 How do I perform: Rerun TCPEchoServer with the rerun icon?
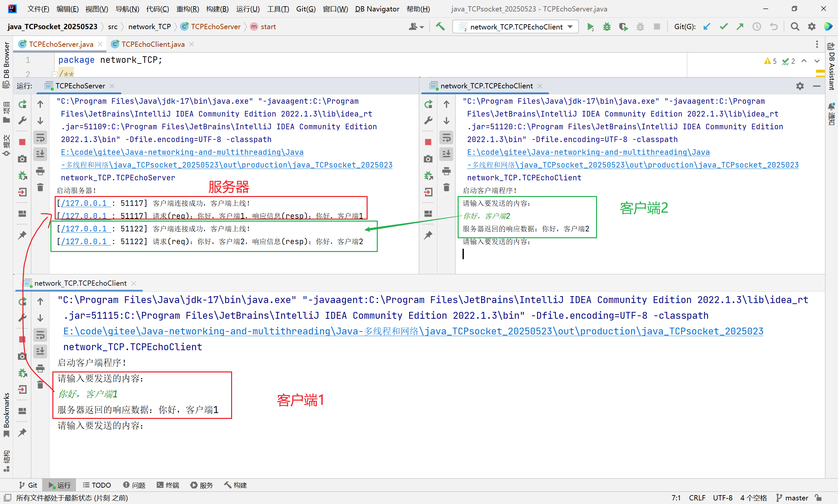22,104
